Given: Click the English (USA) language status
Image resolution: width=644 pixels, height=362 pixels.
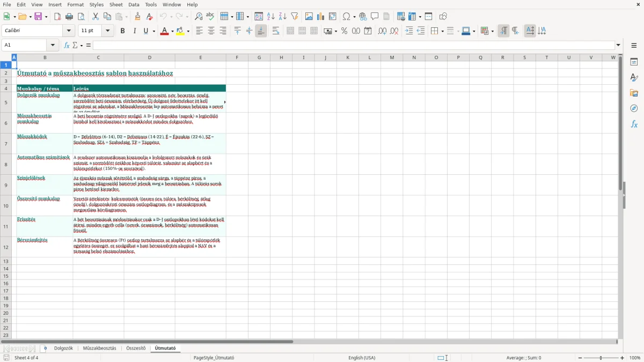Looking at the screenshot, I should (362, 358).
